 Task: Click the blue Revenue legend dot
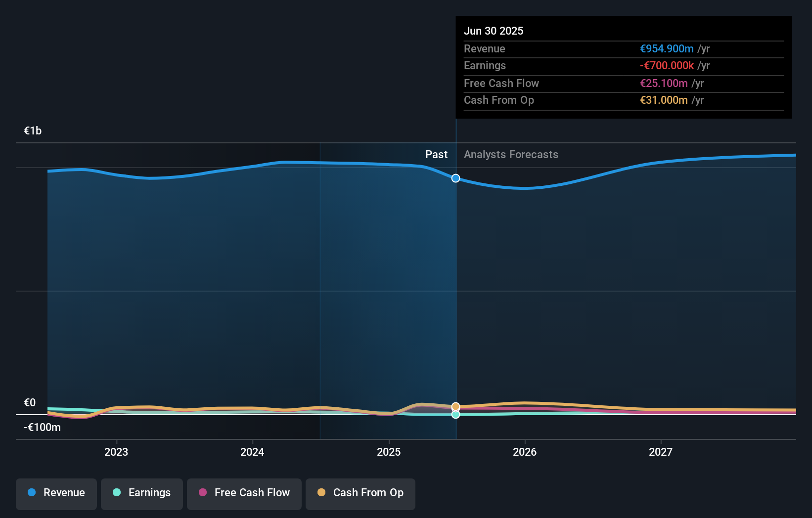click(x=32, y=493)
